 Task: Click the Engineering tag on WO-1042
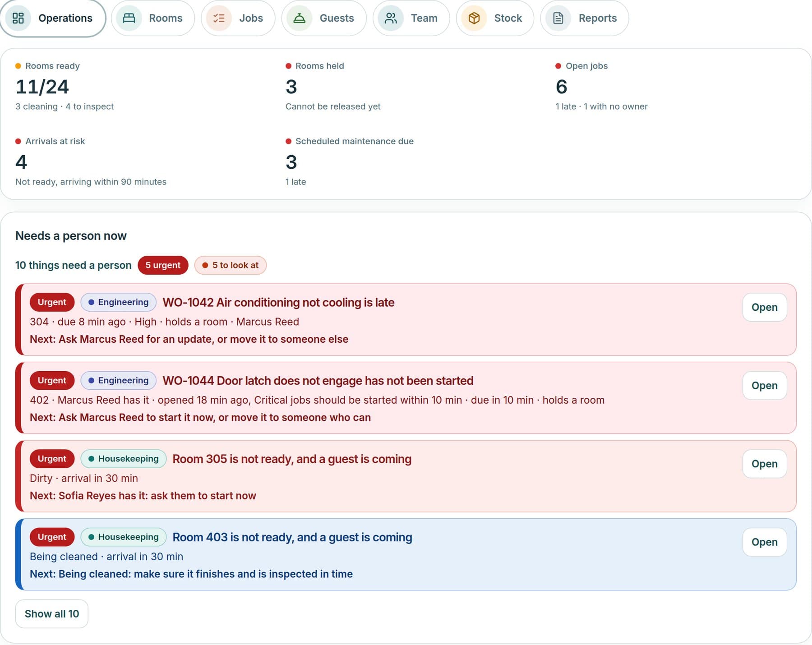coord(119,302)
